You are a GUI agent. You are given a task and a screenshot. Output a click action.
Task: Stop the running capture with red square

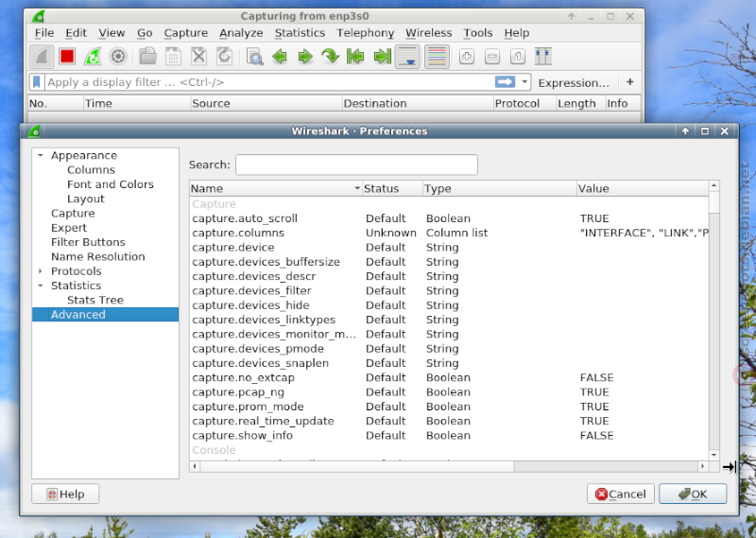67,57
